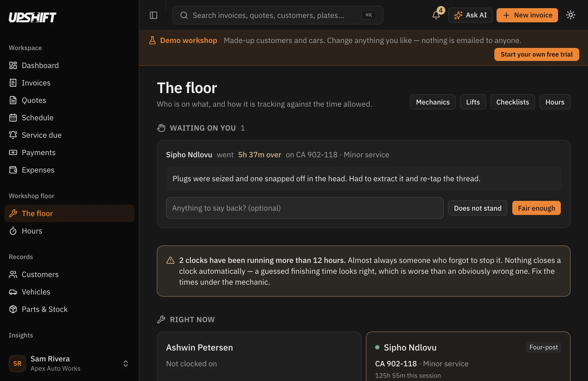Click the warning triangle icon in the clocks alert

point(170,260)
